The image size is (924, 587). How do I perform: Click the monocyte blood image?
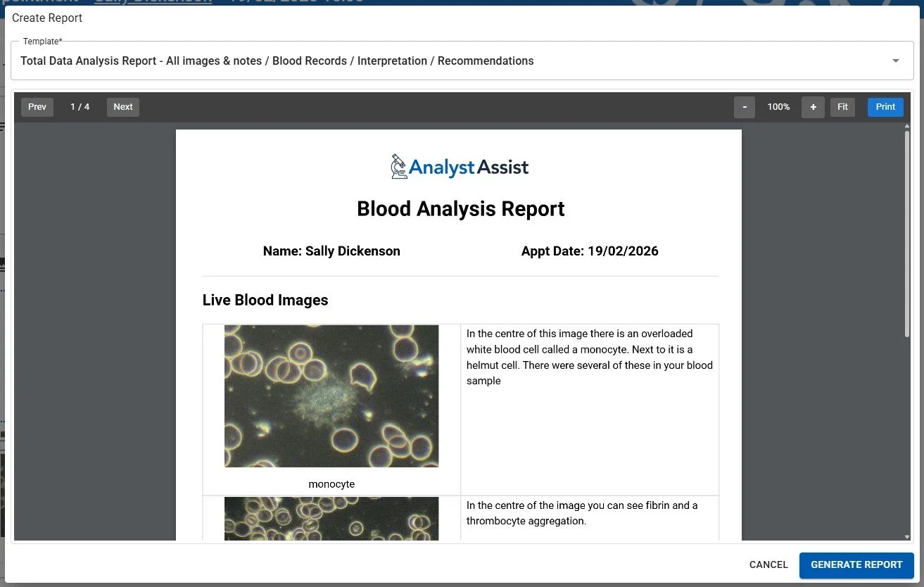(331, 396)
